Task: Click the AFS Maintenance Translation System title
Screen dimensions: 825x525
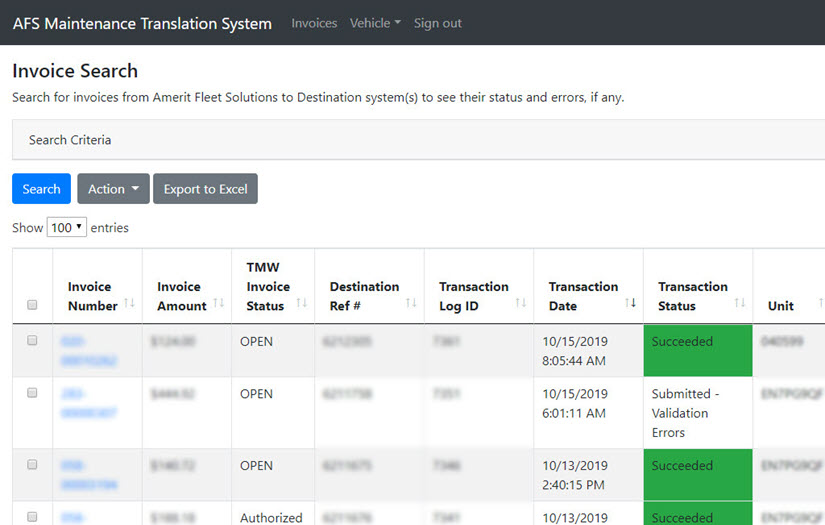Action: pos(142,23)
